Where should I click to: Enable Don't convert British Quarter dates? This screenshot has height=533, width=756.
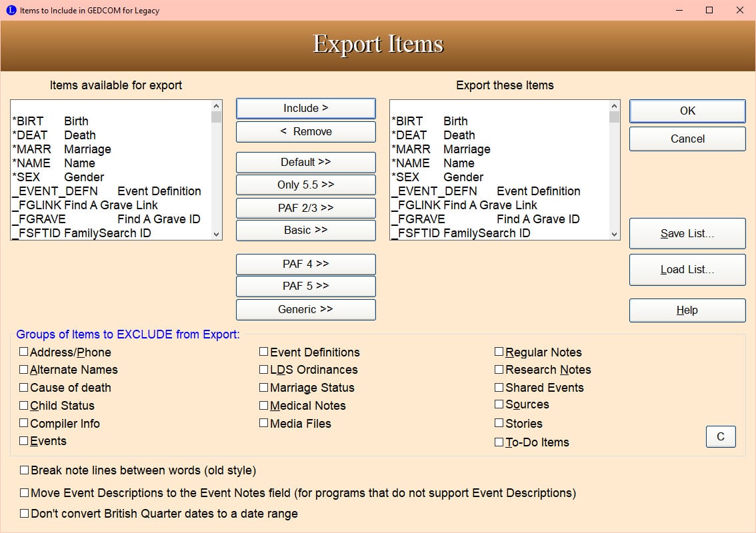point(25,514)
